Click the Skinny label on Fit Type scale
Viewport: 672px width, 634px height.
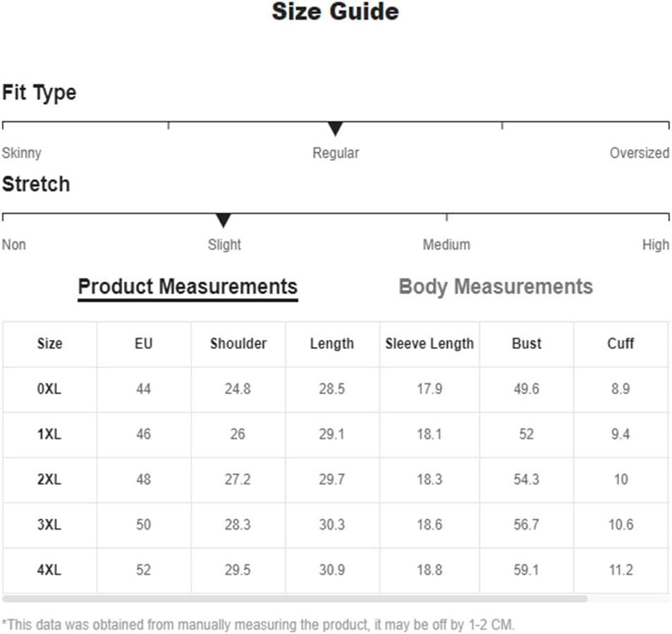tap(21, 153)
